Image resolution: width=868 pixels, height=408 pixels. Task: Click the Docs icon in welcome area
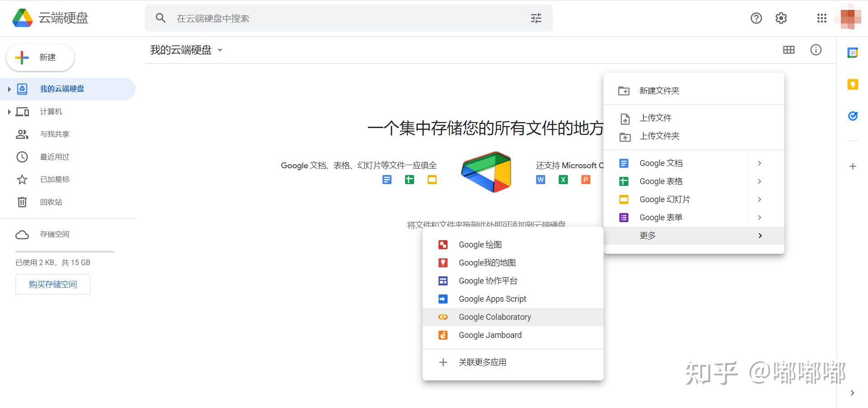click(387, 180)
